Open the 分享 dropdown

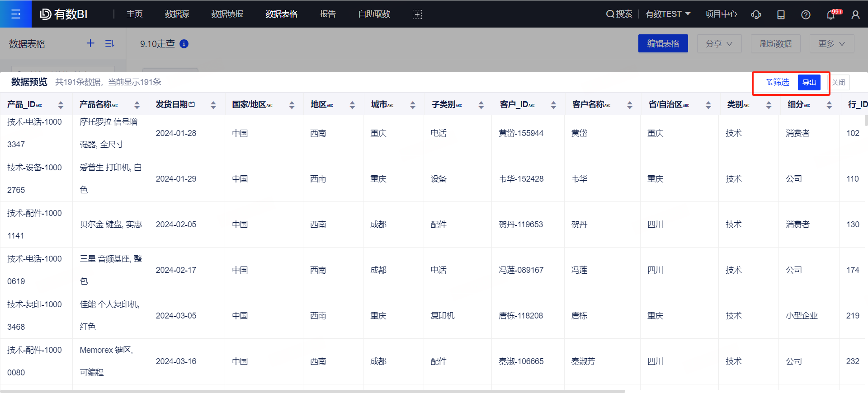[x=719, y=43]
